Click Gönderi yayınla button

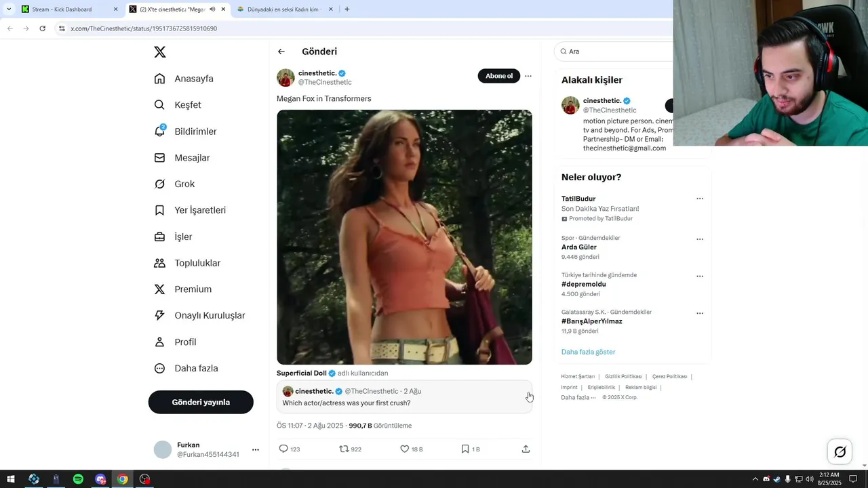[x=201, y=402]
